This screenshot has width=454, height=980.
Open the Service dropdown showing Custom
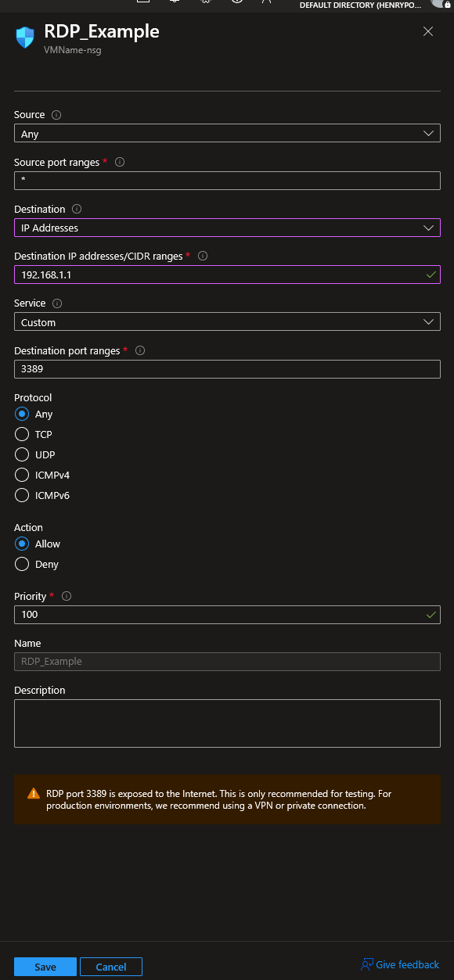(227, 321)
